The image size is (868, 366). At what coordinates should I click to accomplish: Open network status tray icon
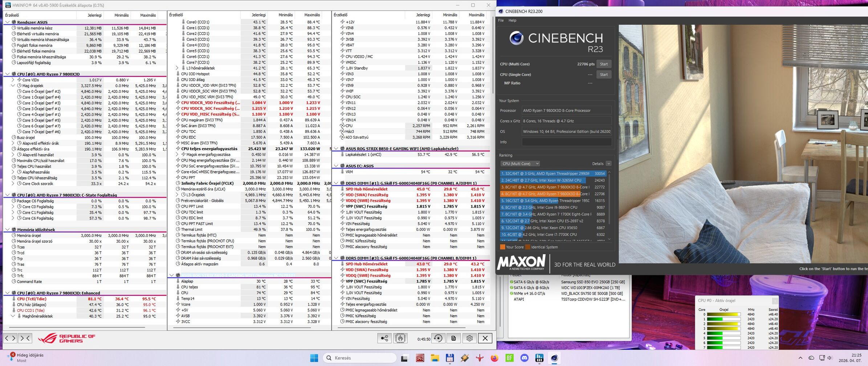(822, 358)
